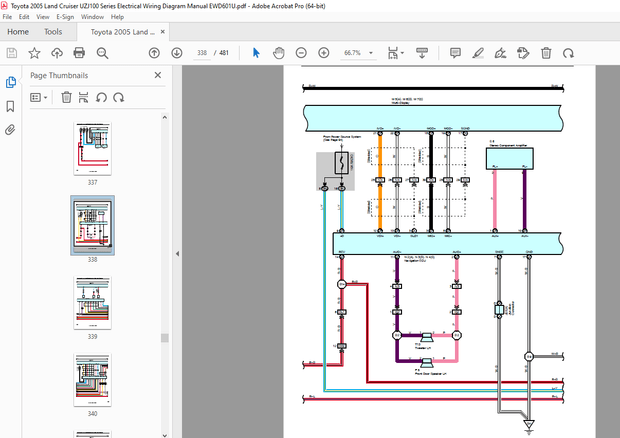The width and height of the screenshot is (620, 438).
Task: Go to previous page arrow
Action: click(x=154, y=53)
